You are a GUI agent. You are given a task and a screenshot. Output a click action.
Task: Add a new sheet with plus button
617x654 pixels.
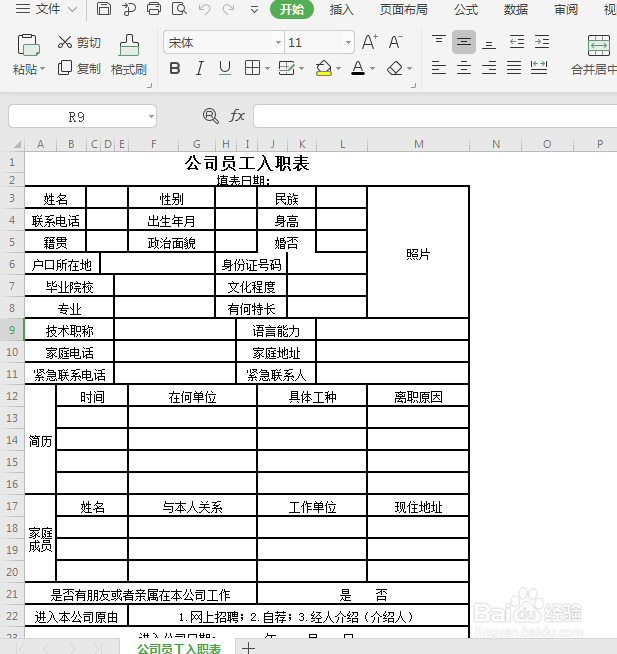coord(248,648)
